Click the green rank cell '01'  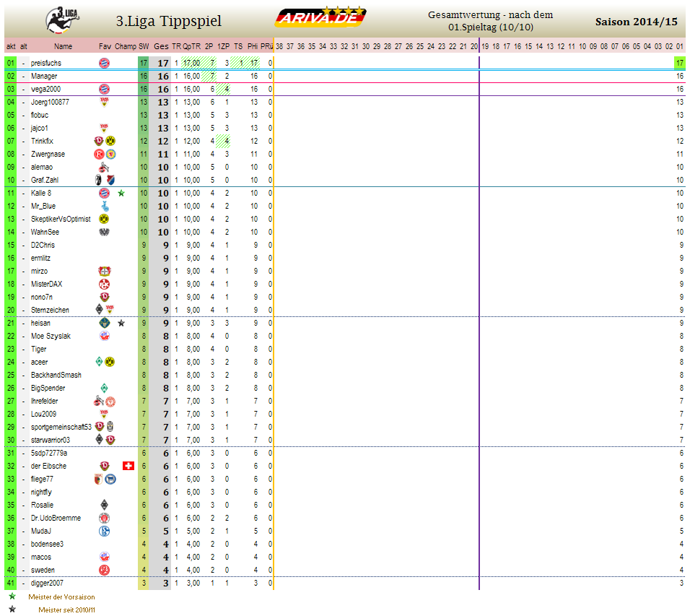[10, 64]
